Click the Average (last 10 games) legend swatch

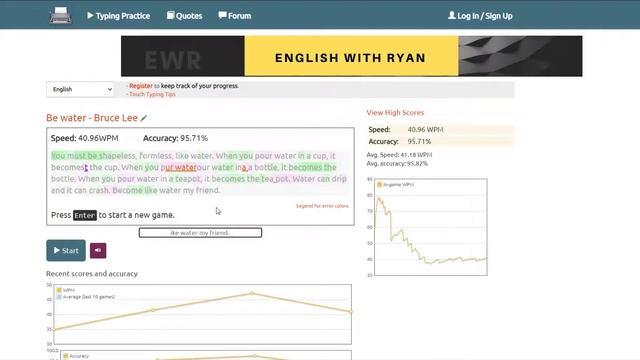tap(59, 297)
